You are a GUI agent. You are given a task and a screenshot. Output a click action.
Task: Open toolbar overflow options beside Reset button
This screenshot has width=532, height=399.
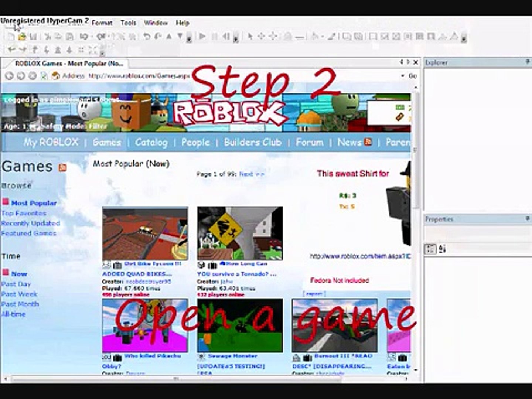tap(236, 37)
